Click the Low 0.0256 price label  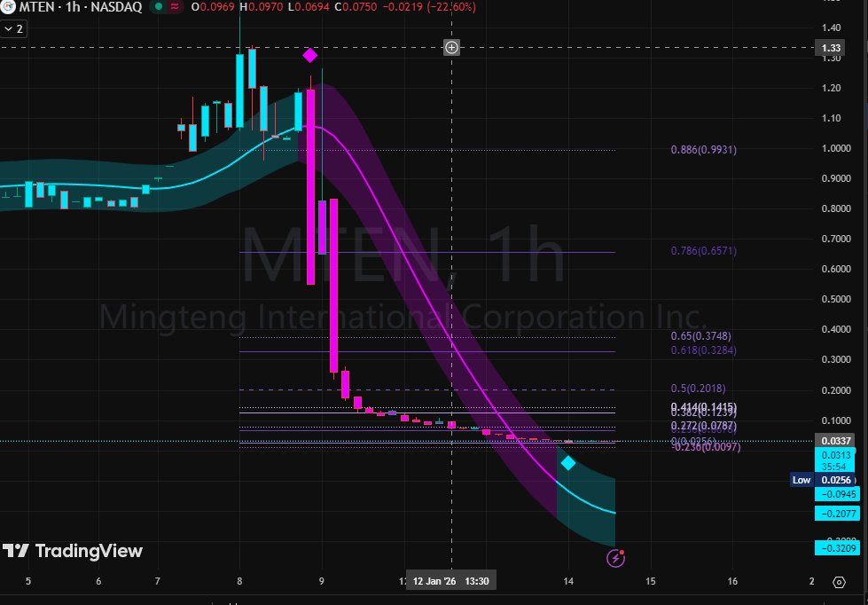(824, 480)
